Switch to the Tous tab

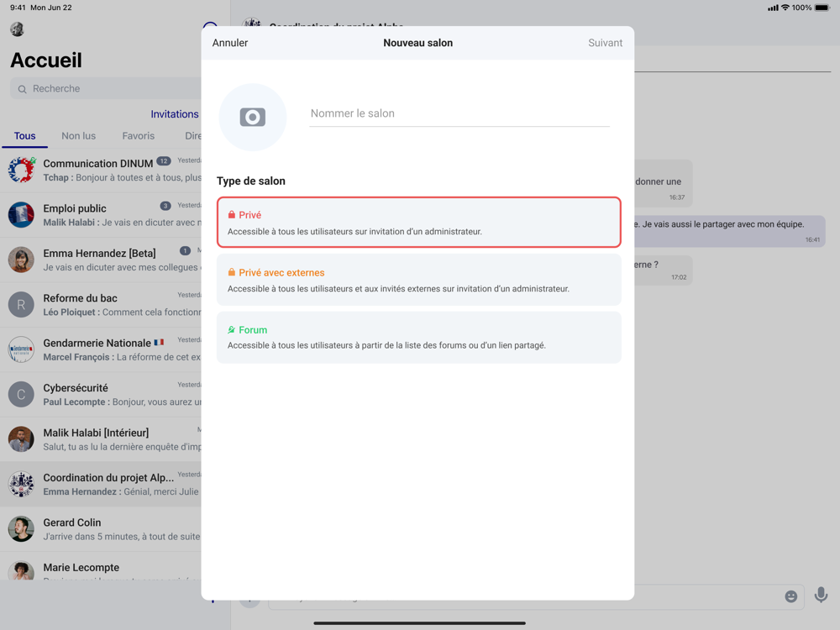coord(24,136)
